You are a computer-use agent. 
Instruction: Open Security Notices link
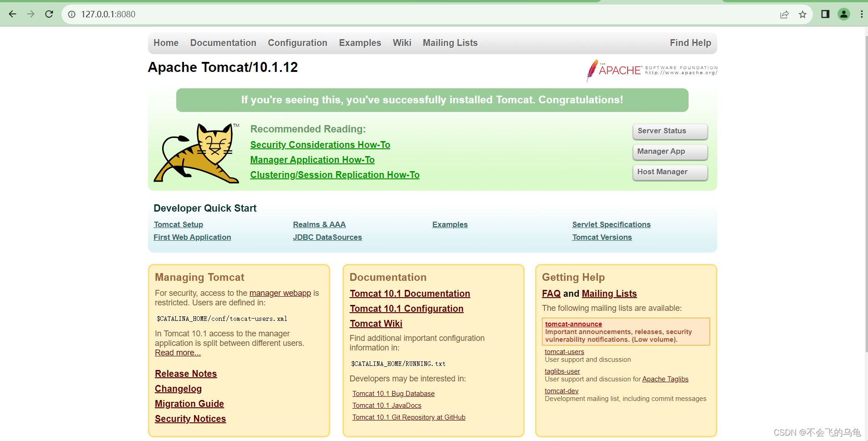click(190, 419)
